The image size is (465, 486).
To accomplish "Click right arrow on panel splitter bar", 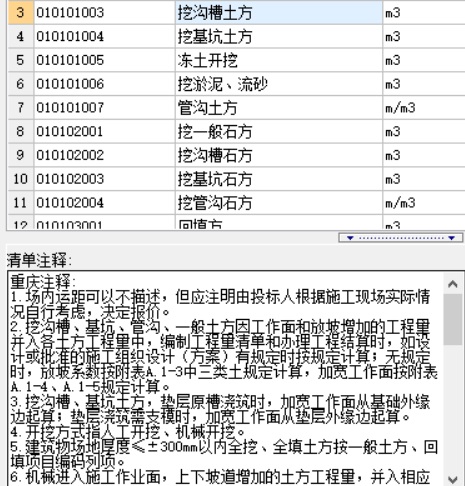I will pos(452,238).
